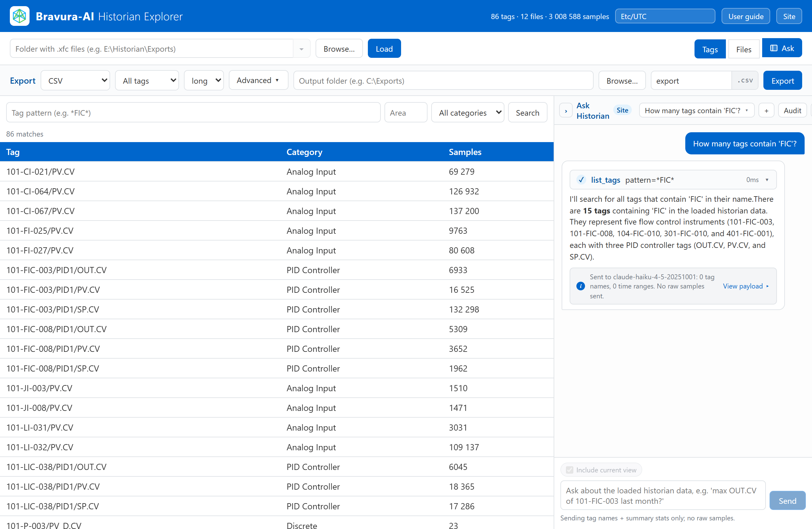Viewport: 812px width, 529px height.
Task: Select the 101-JI-008/PV.CV tag row
Action: [276, 408]
